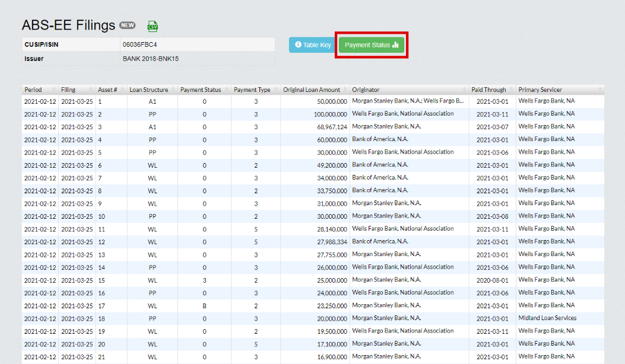Sort by Loan Structure column header
Image resolution: width=625 pixels, height=364 pixels.
(148, 90)
